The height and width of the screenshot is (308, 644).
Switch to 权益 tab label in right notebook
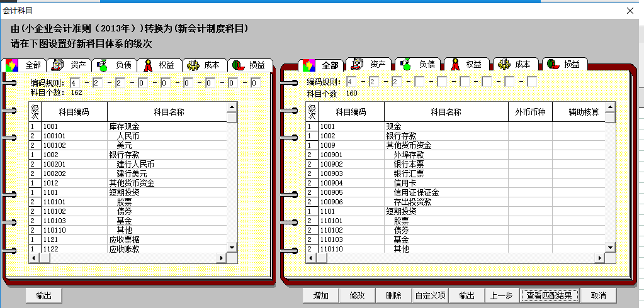coord(473,64)
